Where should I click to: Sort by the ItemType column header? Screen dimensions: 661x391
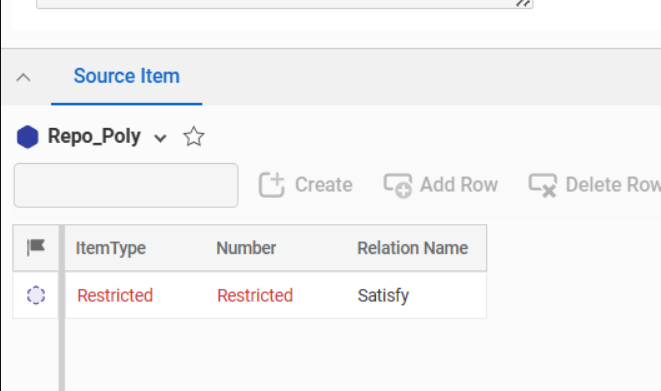[110, 248]
